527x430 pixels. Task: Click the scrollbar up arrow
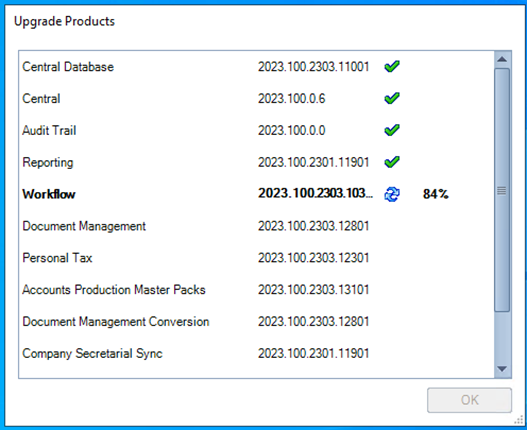click(x=502, y=60)
